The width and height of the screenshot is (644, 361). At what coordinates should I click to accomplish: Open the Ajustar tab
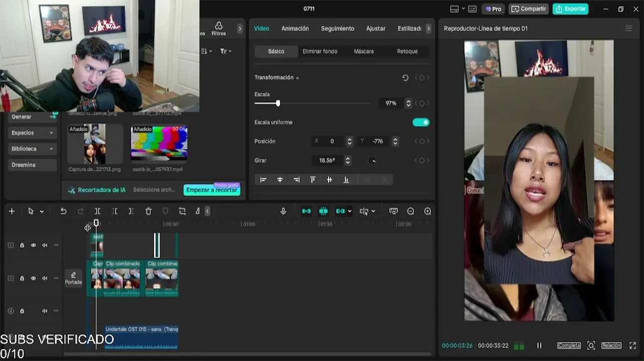coord(376,29)
